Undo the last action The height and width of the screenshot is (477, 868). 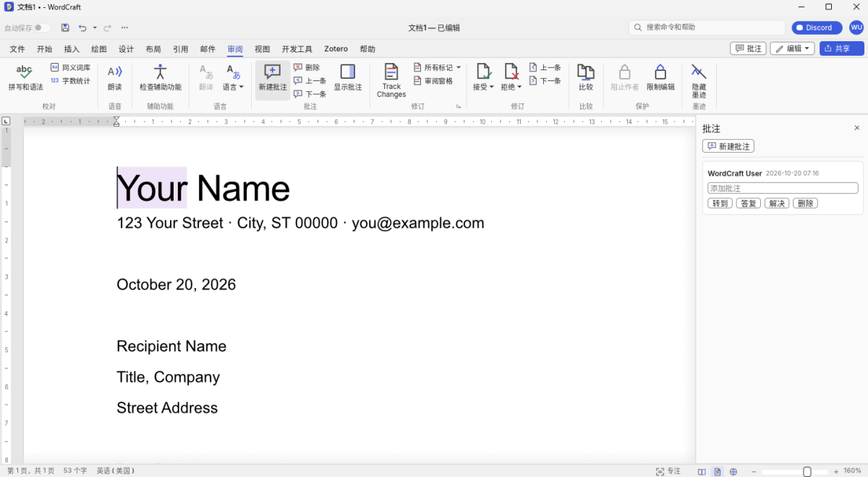pyautogui.click(x=82, y=28)
